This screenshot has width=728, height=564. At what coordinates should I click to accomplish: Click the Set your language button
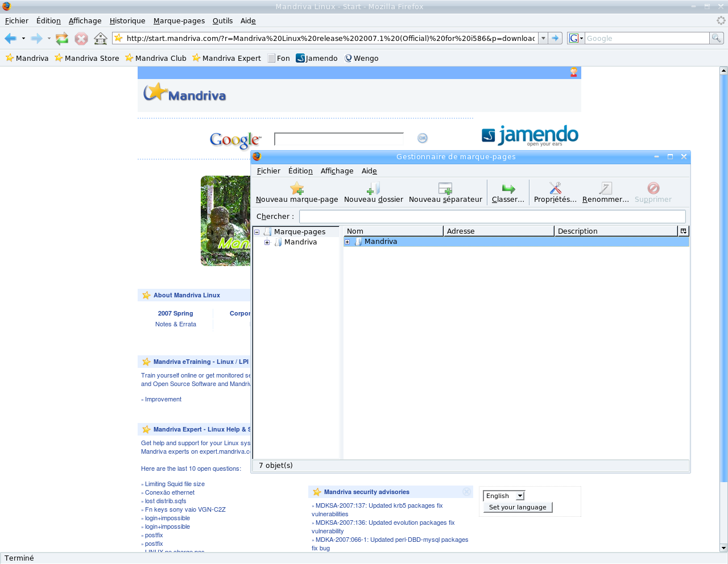click(x=518, y=507)
